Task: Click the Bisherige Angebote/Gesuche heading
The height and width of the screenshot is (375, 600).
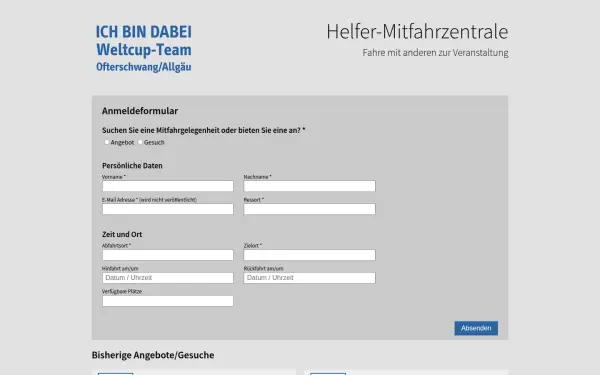Action: (153, 355)
